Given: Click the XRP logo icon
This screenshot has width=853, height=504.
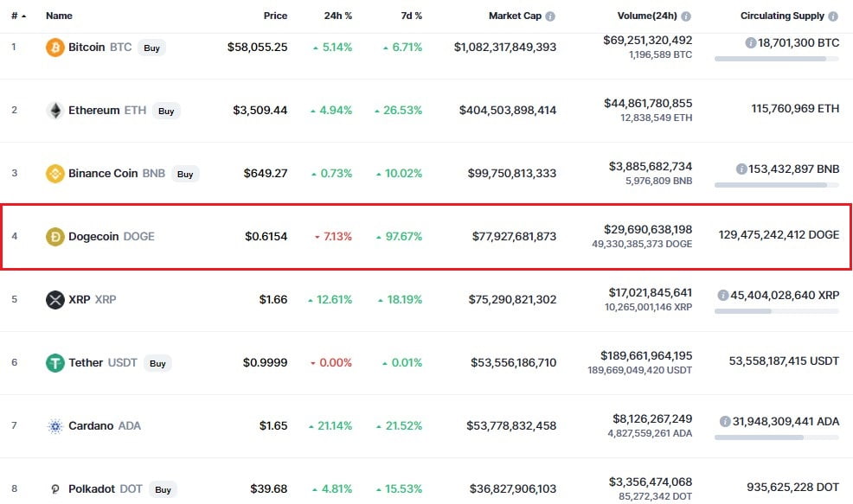Looking at the screenshot, I should pyautogui.click(x=55, y=300).
